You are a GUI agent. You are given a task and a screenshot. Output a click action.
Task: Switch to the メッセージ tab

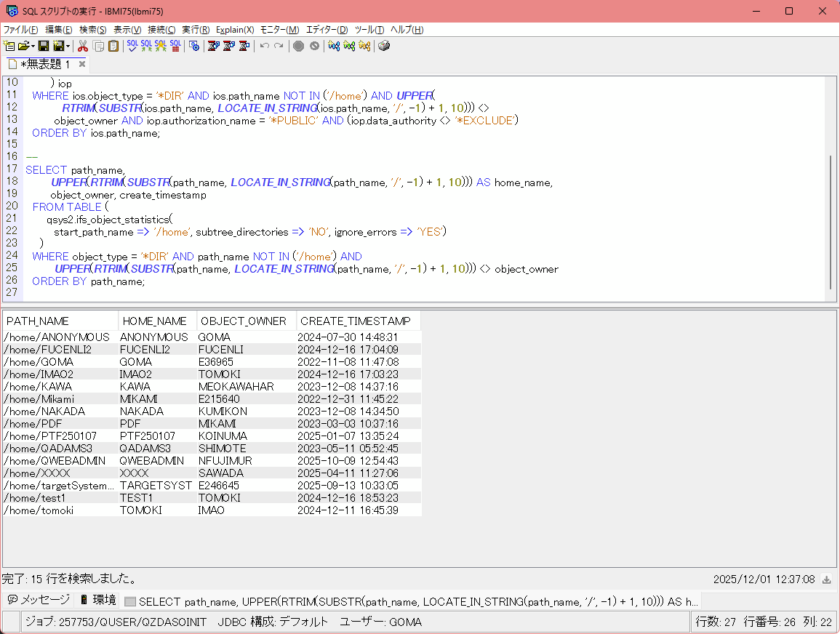coord(39,600)
